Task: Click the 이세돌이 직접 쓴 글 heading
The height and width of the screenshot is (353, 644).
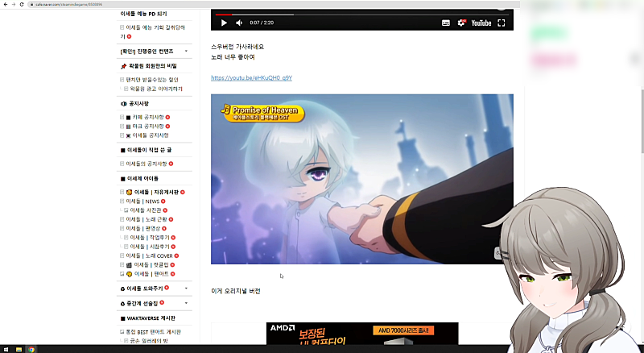Action: 149,150
